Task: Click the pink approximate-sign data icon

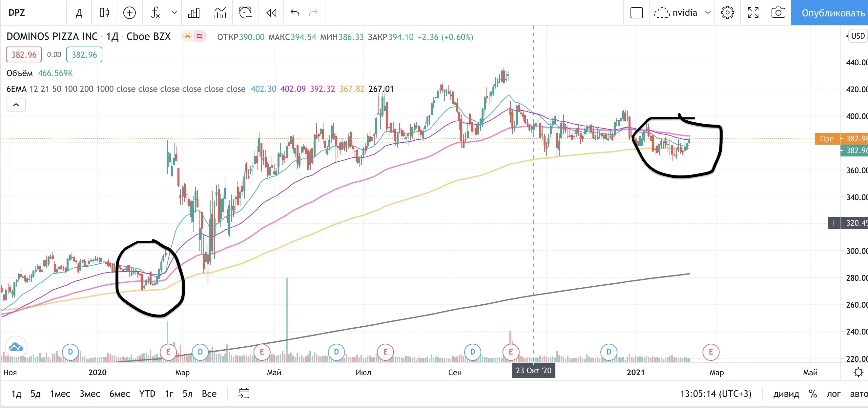Action: click(x=199, y=36)
